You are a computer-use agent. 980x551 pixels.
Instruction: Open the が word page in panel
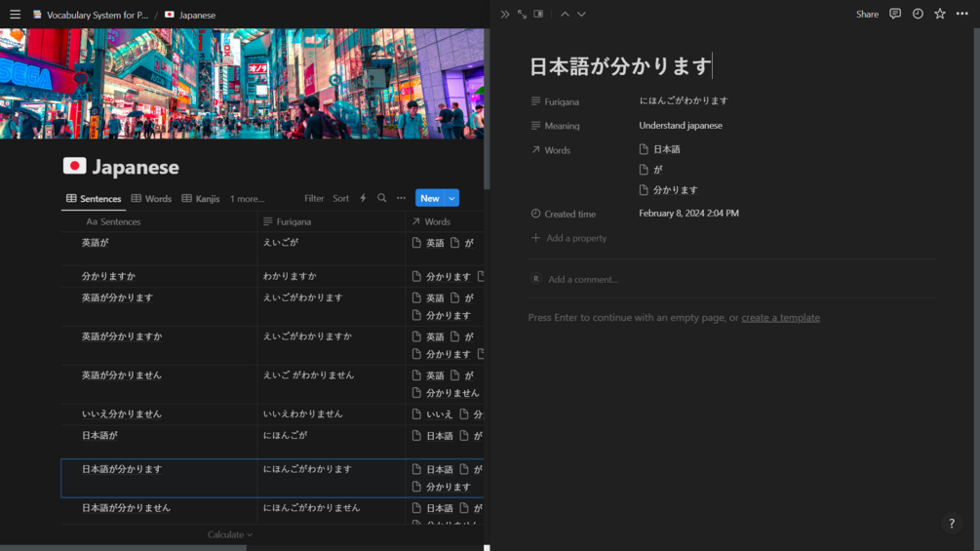650,170
